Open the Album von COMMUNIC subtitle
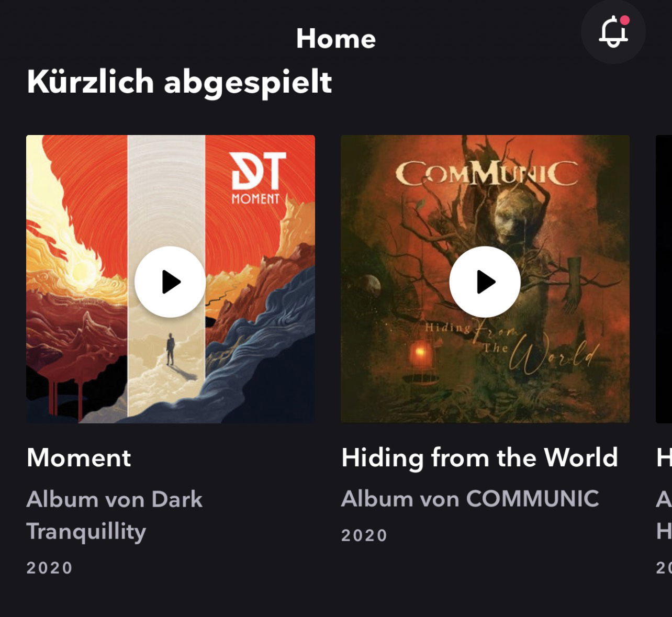This screenshot has width=672, height=617. point(470,499)
